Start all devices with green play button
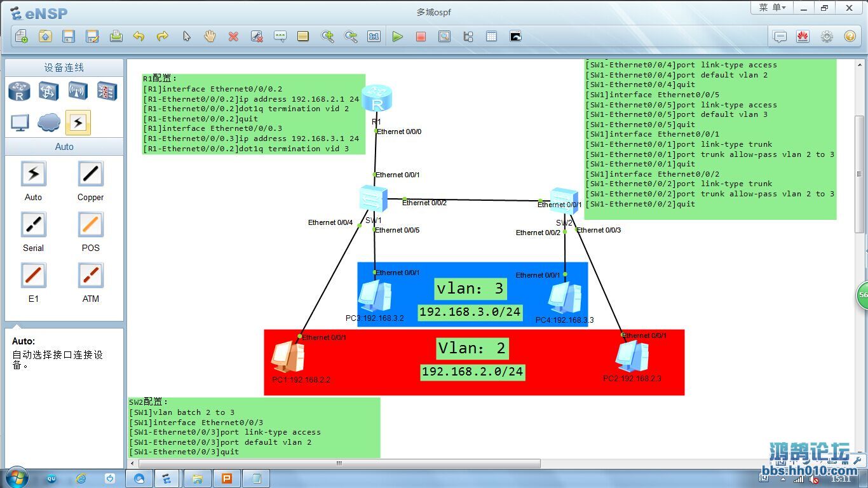Image resolution: width=868 pixels, height=488 pixels. tap(398, 36)
